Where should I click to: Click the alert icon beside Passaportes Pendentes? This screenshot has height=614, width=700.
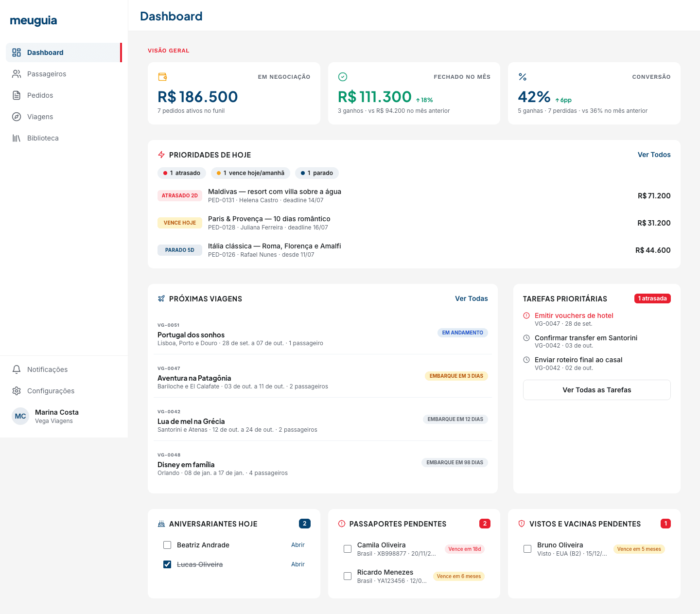(342, 524)
